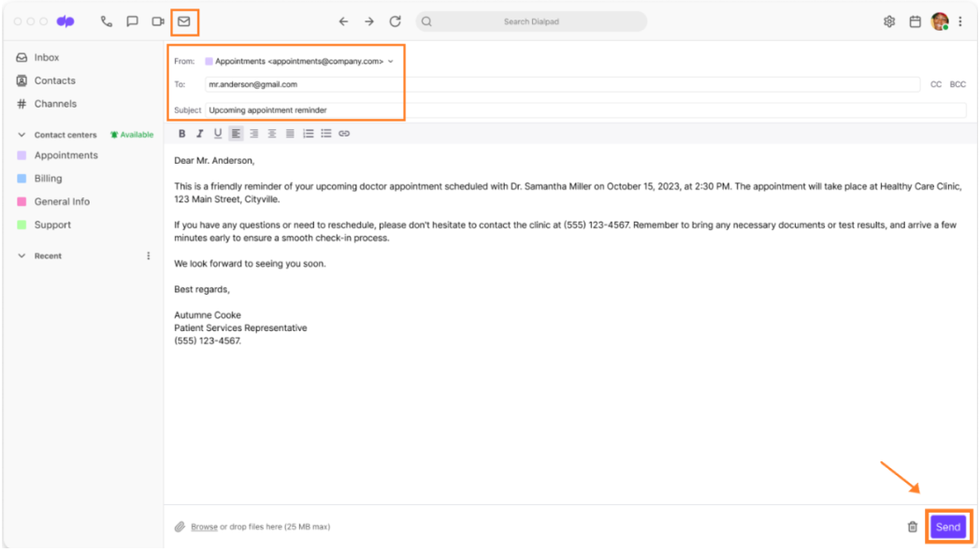Select the pink General Info swatch
This screenshot has height=552, width=980.
[x=22, y=201]
